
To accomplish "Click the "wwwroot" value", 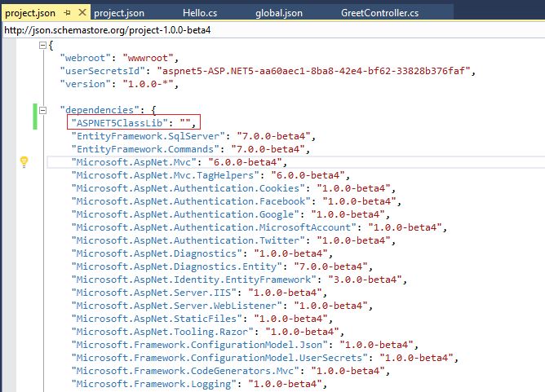I will [x=148, y=58].
